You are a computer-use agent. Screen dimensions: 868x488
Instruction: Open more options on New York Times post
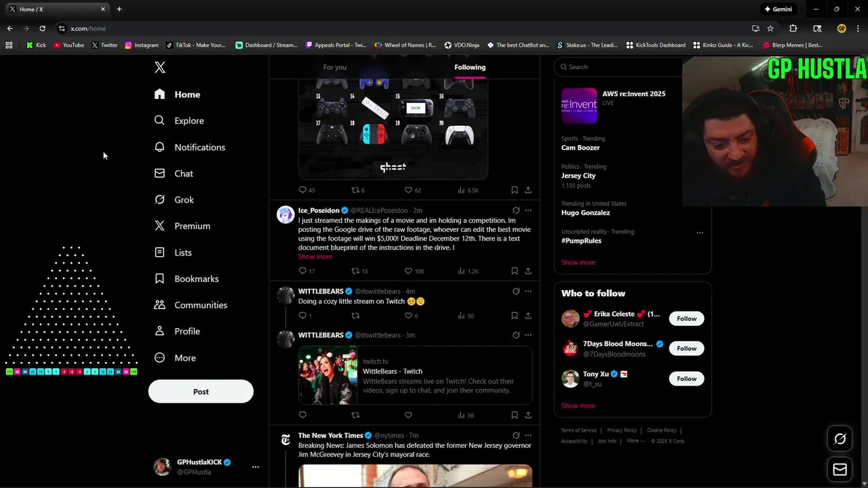click(528, 435)
